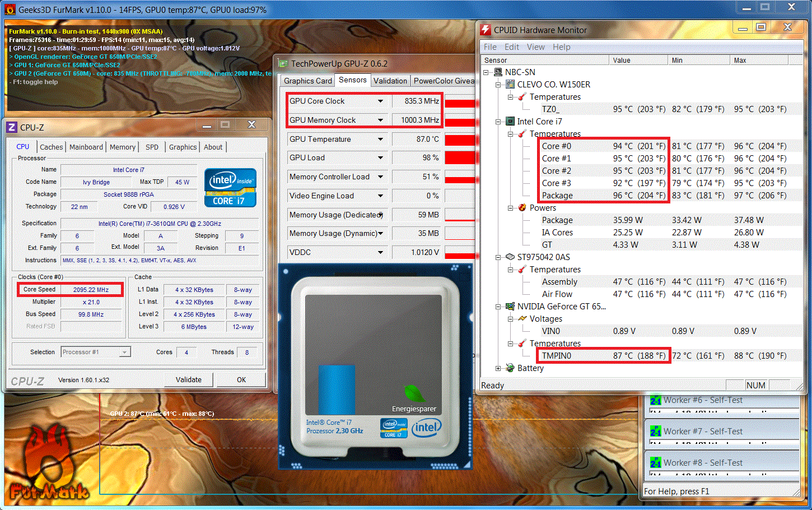Click the NVIDIA GeForce GT 65... graphics card icon
The height and width of the screenshot is (510, 812).
point(510,307)
